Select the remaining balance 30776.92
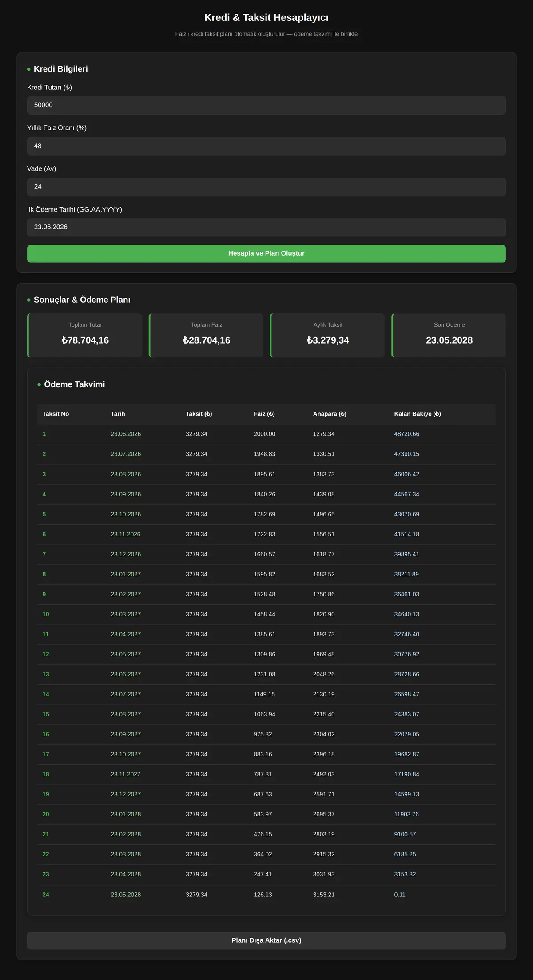Viewport: 533px width, 980px height. click(406, 654)
